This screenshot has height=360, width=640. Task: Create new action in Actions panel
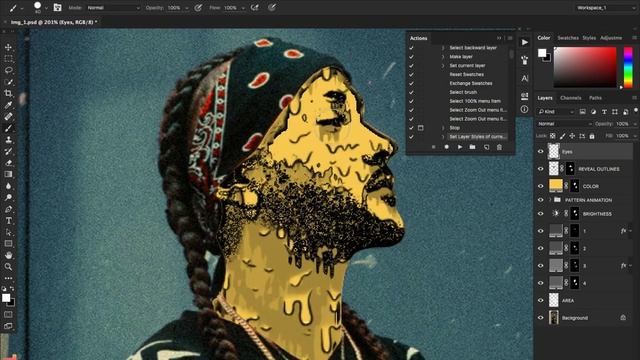[486, 147]
